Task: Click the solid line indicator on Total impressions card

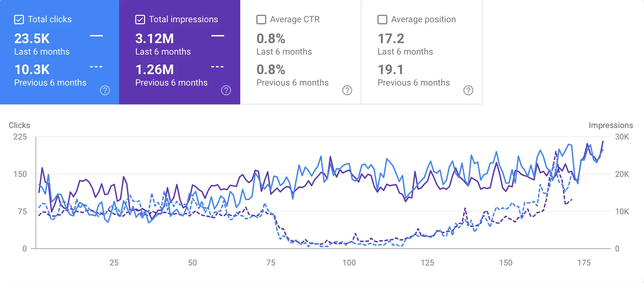Action: click(x=217, y=36)
